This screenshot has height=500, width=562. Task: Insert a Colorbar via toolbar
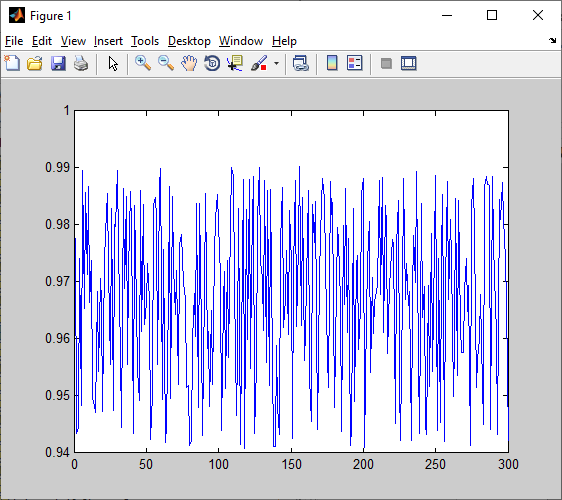[332, 63]
